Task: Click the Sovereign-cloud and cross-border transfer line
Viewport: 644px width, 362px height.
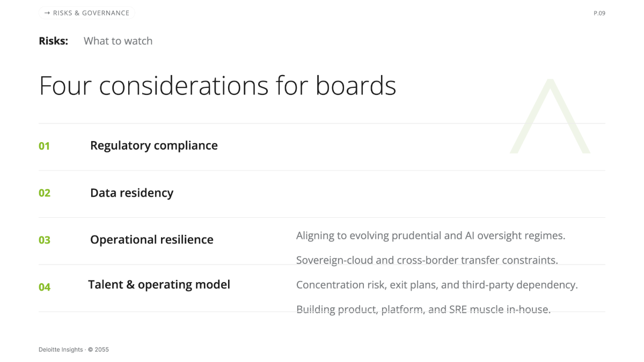Action: pyautogui.click(x=427, y=260)
